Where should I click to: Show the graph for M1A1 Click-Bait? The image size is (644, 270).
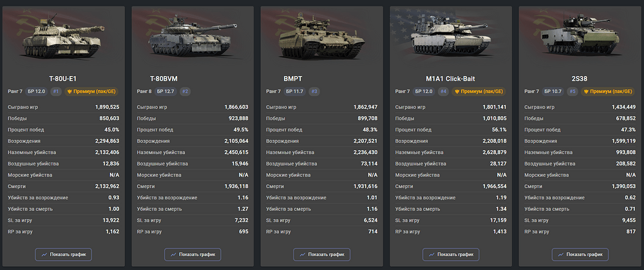451,255
